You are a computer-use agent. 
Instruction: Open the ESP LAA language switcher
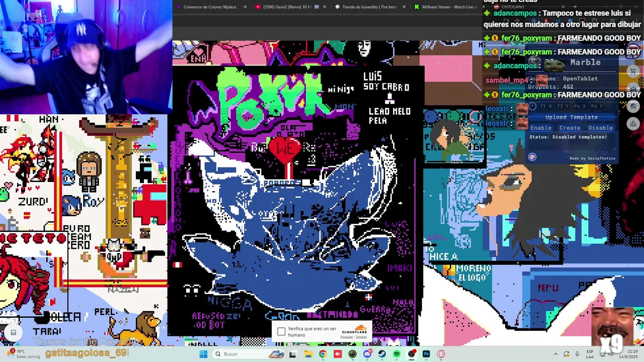coord(590,354)
